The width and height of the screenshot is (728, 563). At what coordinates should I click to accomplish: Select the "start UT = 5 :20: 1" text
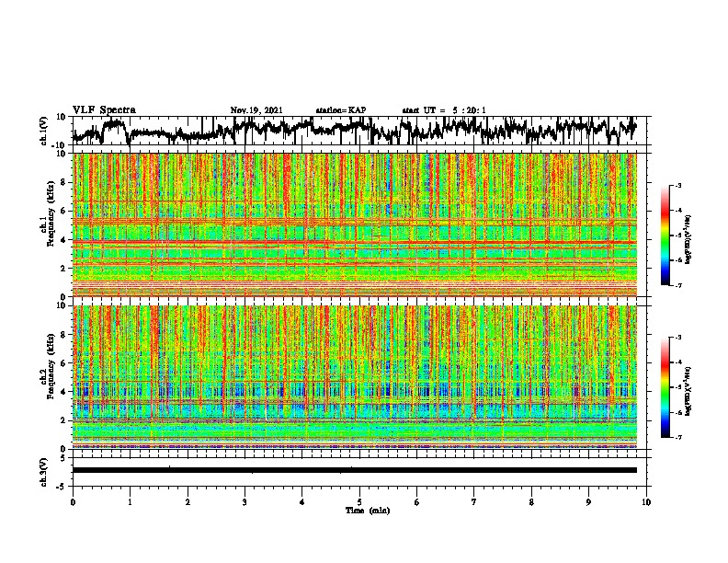(444, 110)
